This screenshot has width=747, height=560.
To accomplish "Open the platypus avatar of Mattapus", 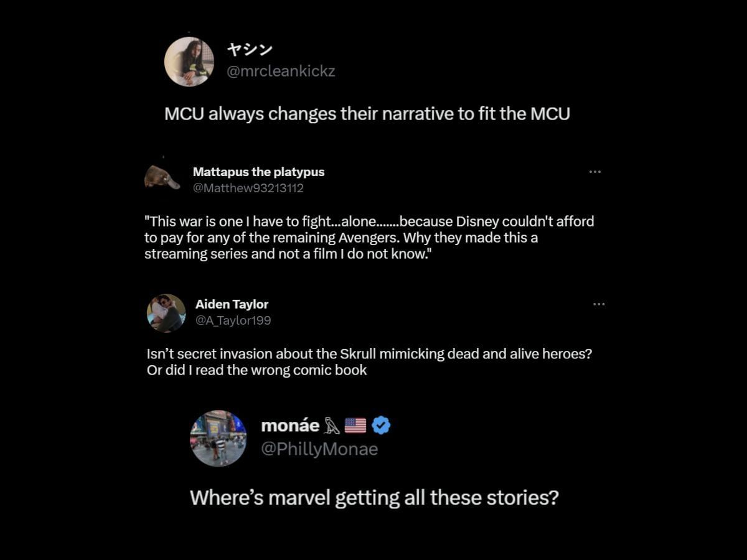I will pyautogui.click(x=162, y=177).
